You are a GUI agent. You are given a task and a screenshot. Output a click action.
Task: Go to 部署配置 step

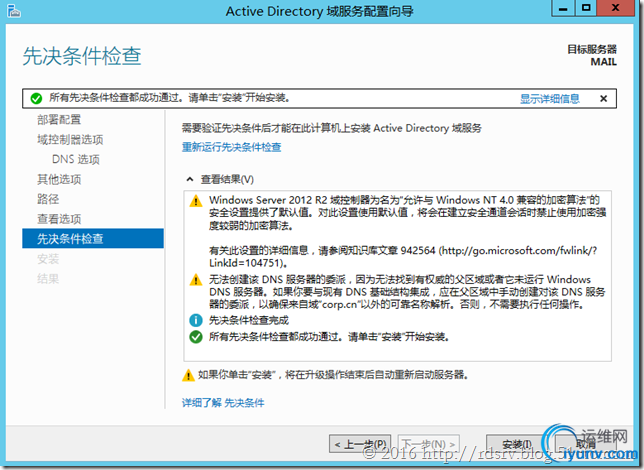[x=59, y=120]
